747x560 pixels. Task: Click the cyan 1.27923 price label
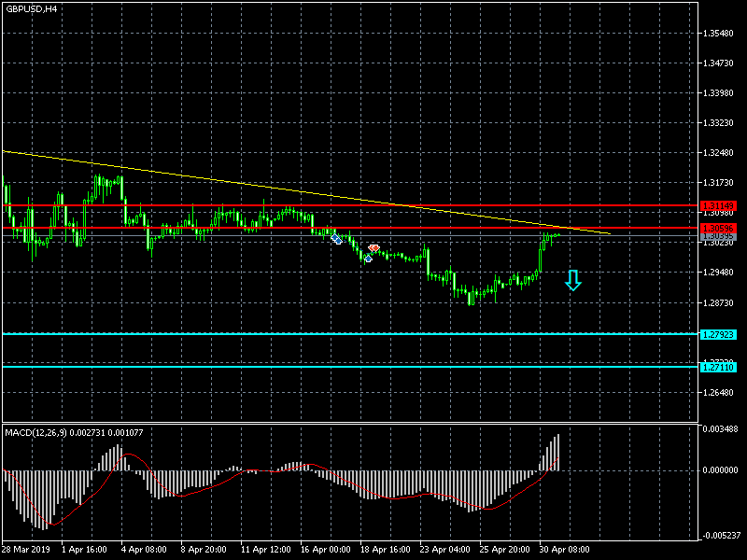click(717, 334)
